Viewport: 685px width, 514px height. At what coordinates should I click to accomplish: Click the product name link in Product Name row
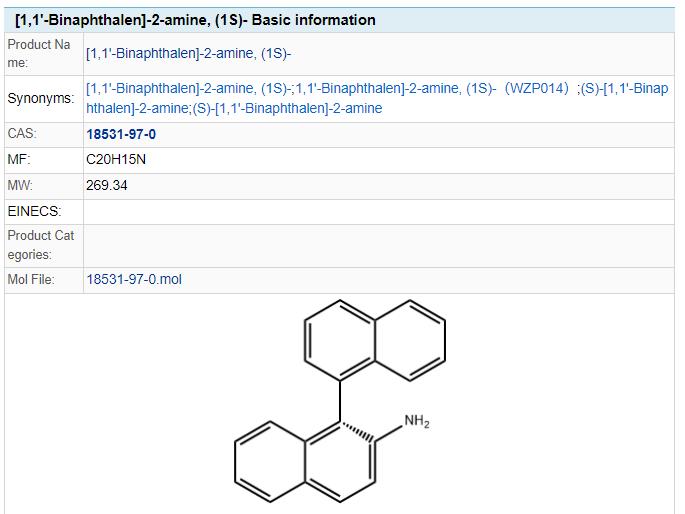click(188, 53)
